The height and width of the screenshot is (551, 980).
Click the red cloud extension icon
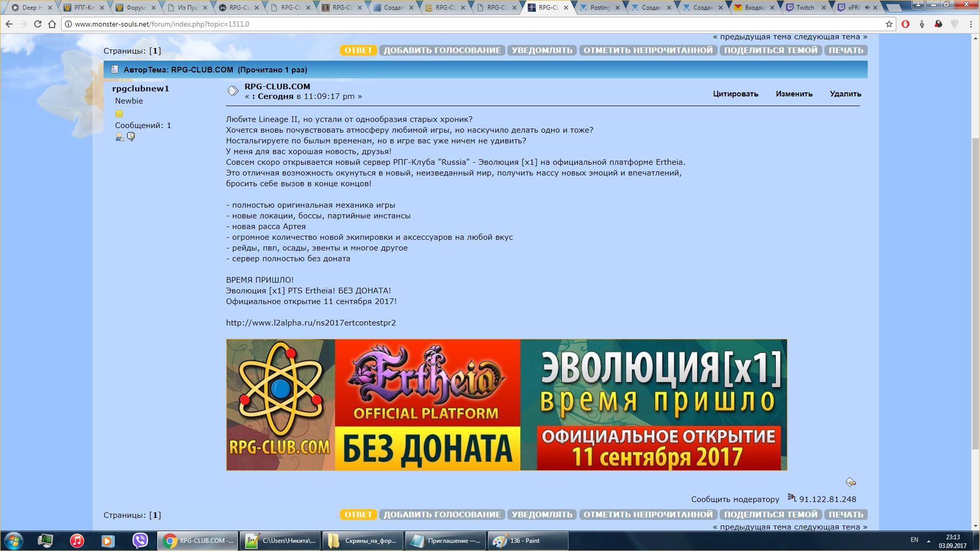(x=938, y=24)
